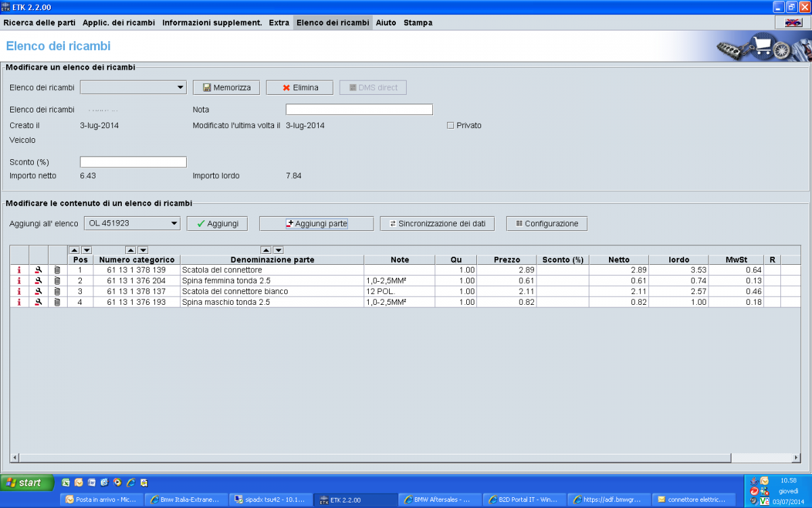Open the OL 451923 dropdown
This screenshot has width=812, height=508.
(x=132, y=224)
